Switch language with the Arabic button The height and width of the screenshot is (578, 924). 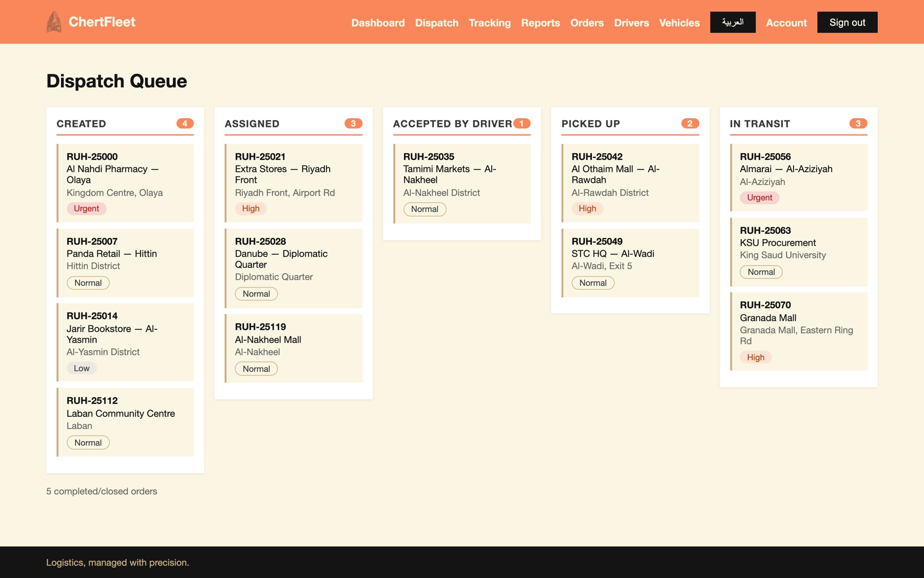(x=733, y=22)
